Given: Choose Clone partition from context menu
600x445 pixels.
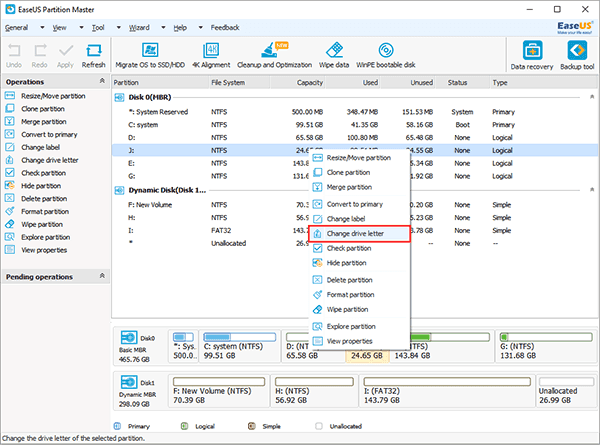Looking at the screenshot, I should (x=360, y=173).
